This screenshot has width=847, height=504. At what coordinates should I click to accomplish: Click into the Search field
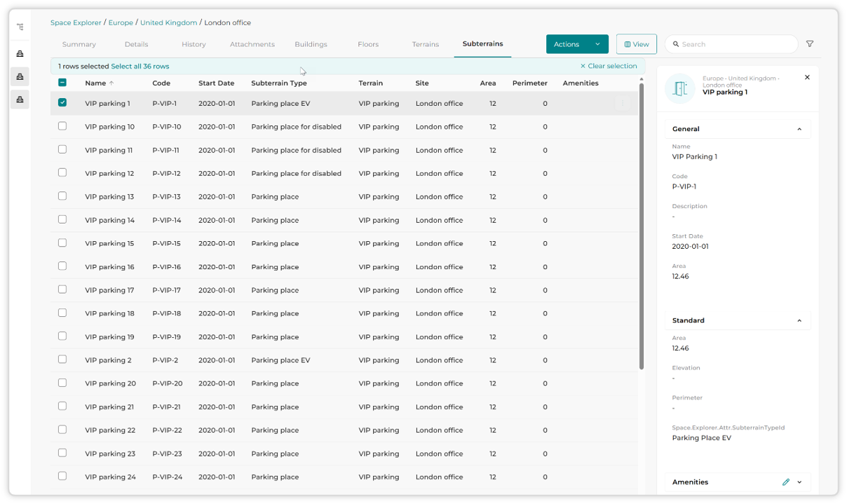731,44
